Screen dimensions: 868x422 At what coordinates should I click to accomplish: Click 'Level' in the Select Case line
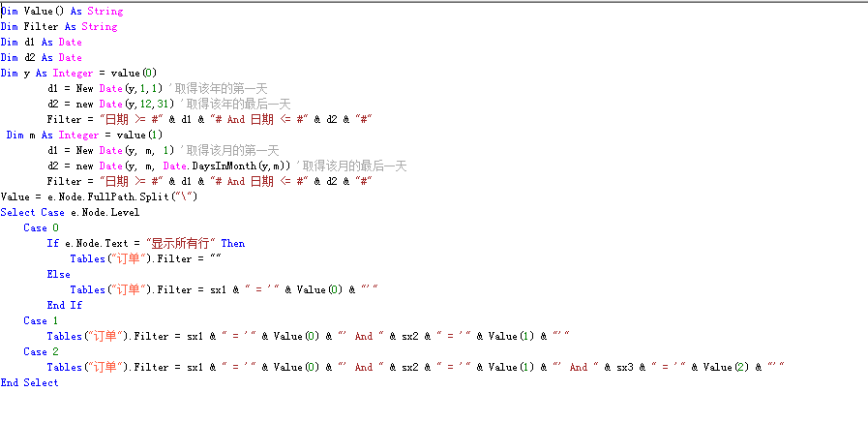[x=126, y=213]
